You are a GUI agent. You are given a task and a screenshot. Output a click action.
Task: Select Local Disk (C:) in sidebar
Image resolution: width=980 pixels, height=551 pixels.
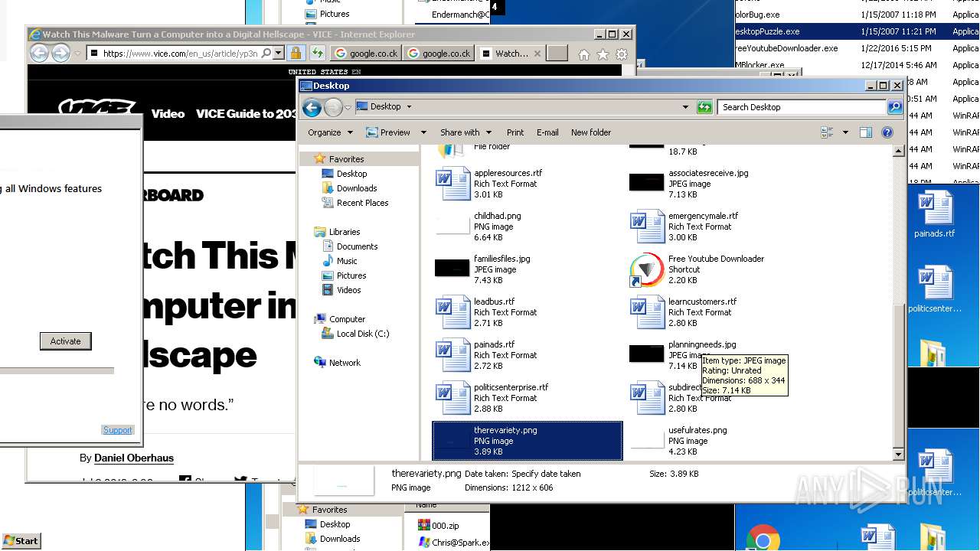point(362,334)
